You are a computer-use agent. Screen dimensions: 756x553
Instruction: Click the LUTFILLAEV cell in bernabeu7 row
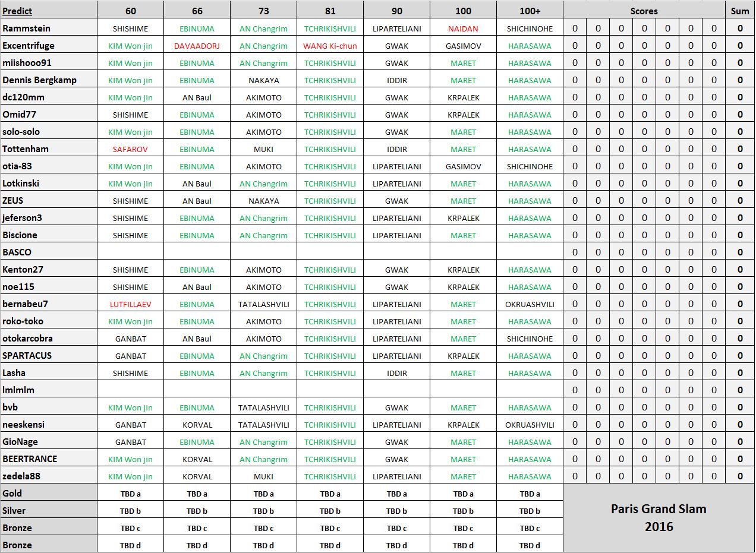(x=130, y=304)
